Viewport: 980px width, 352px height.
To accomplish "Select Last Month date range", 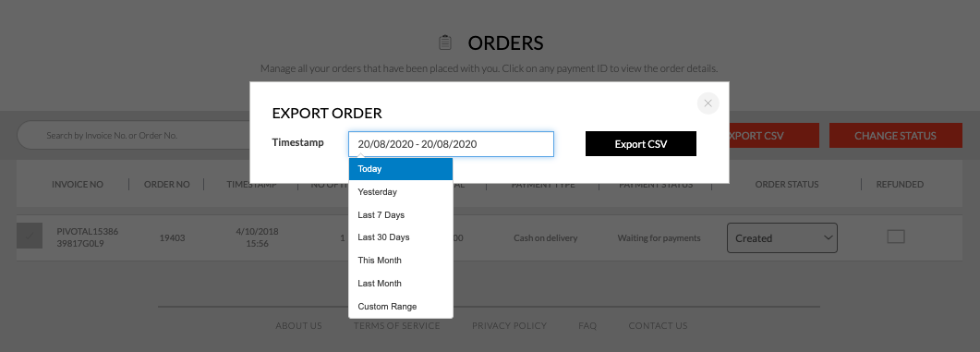I will (401, 284).
